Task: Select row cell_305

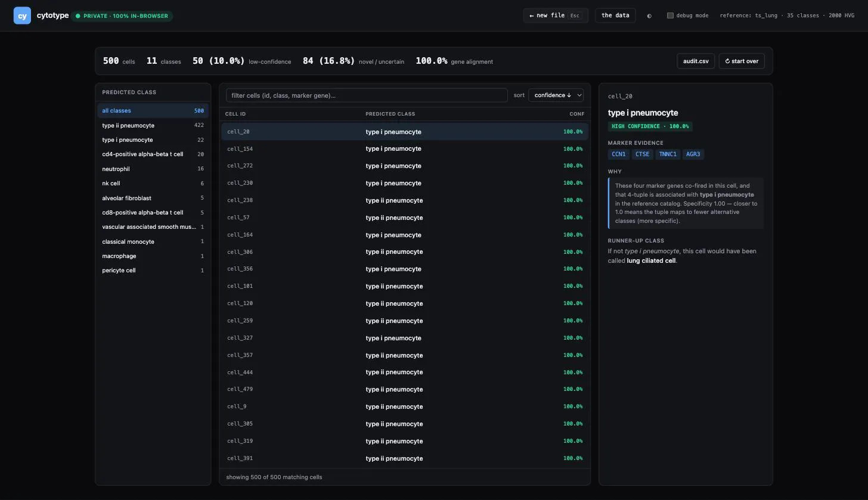Action: click(x=405, y=424)
